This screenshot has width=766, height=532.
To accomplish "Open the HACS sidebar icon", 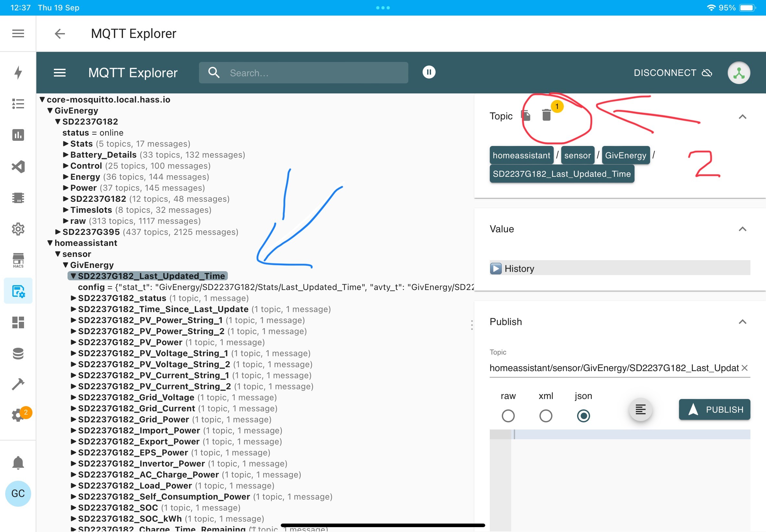I will click(x=18, y=260).
